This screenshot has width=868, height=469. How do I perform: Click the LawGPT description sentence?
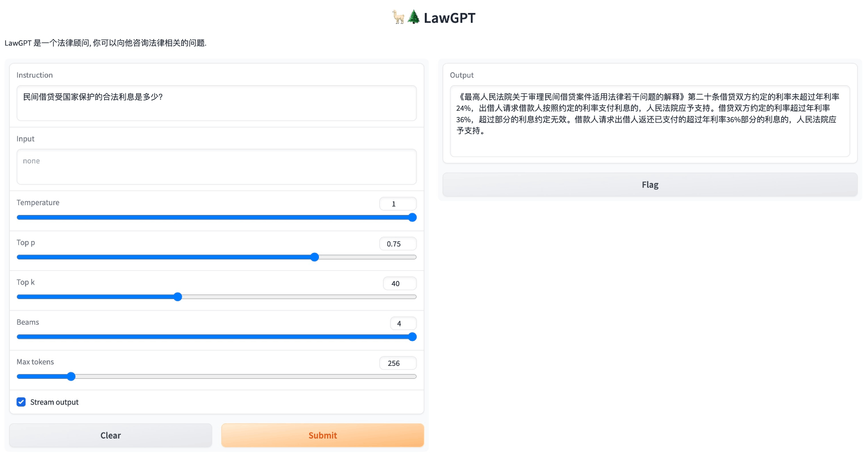pos(106,43)
